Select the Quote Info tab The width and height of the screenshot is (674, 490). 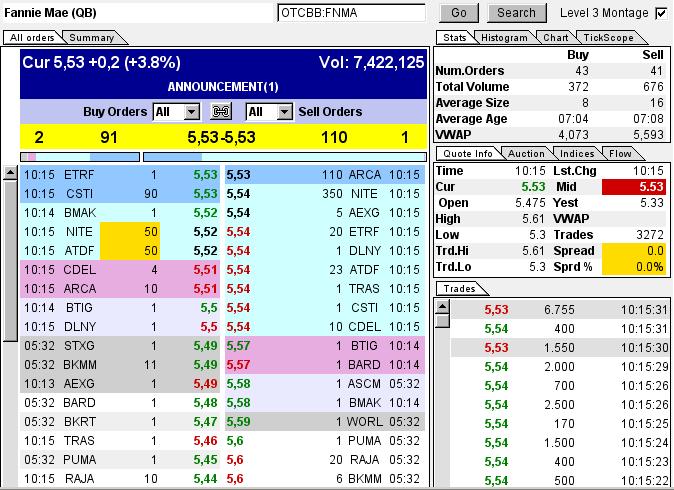[468, 153]
